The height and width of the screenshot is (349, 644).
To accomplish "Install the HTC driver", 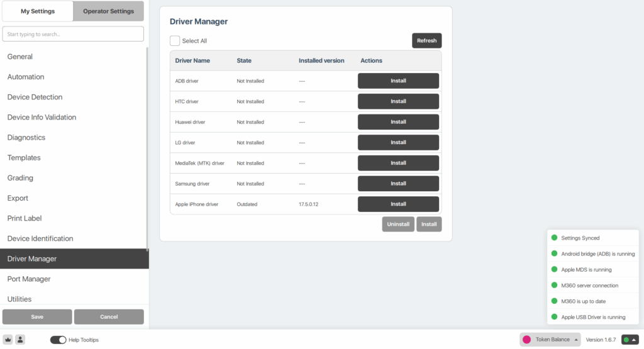I will coord(398,101).
